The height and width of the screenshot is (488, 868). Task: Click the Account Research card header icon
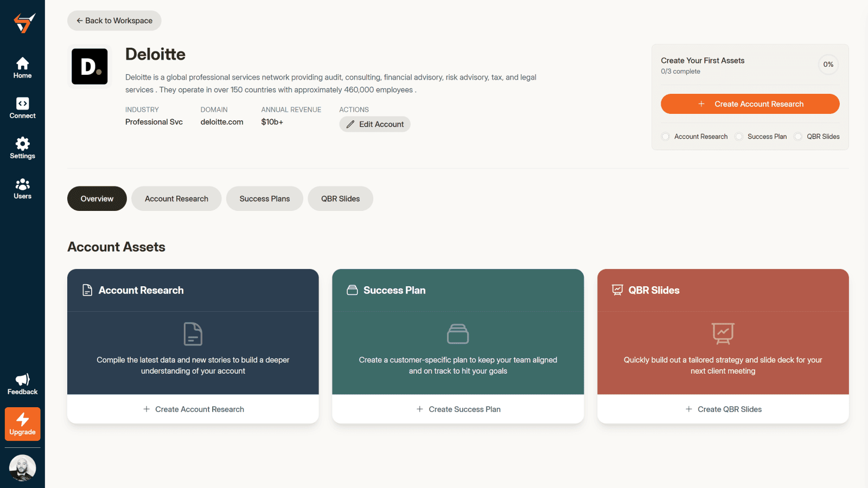(87, 290)
